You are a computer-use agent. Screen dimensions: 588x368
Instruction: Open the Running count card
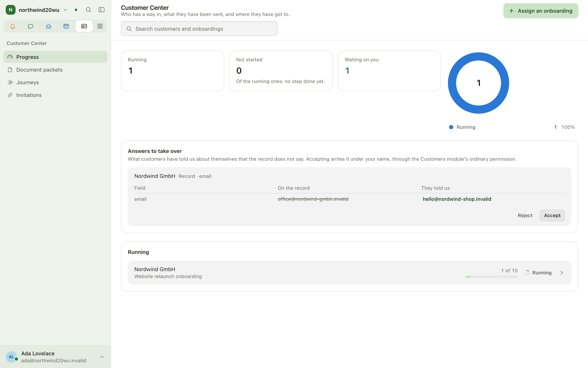point(172,71)
